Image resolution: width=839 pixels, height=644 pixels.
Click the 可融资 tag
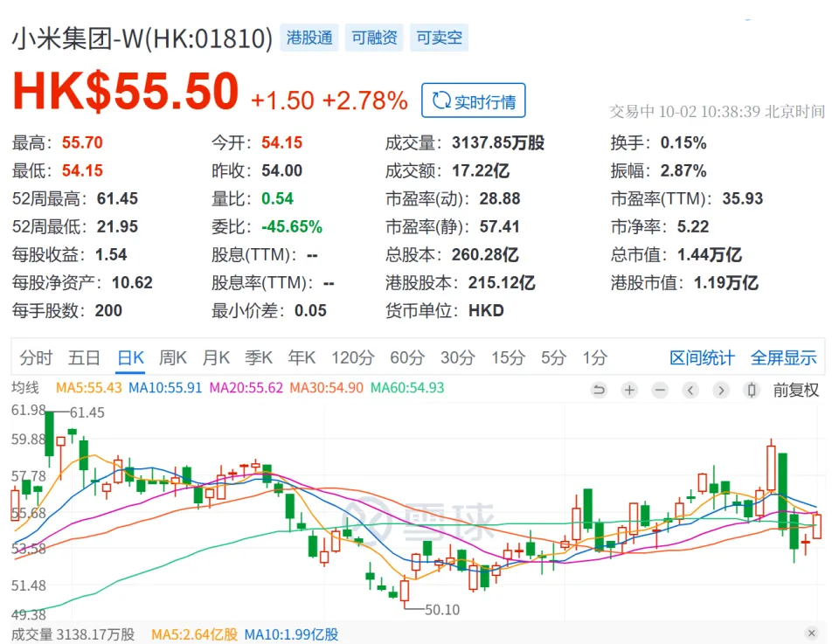(374, 38)
